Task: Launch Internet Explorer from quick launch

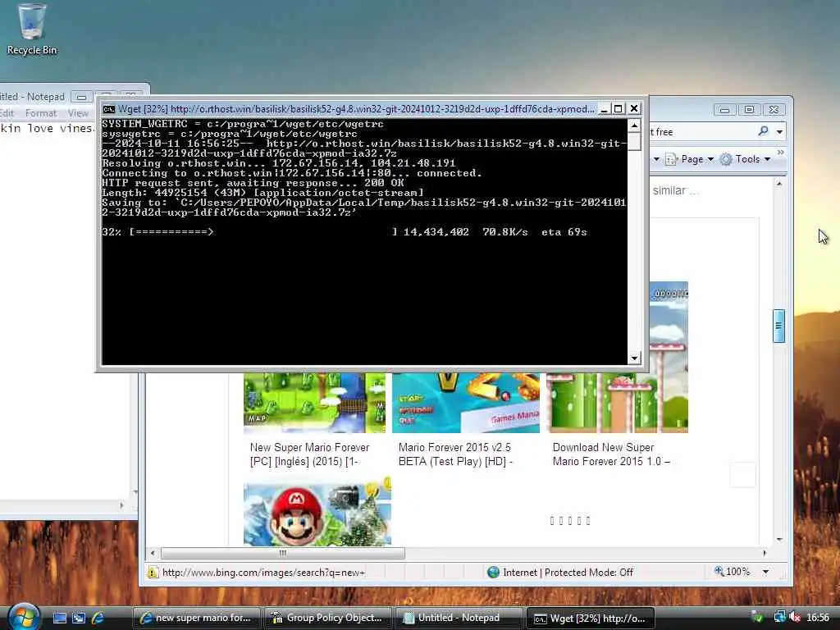Action: [x=98, y=619]
